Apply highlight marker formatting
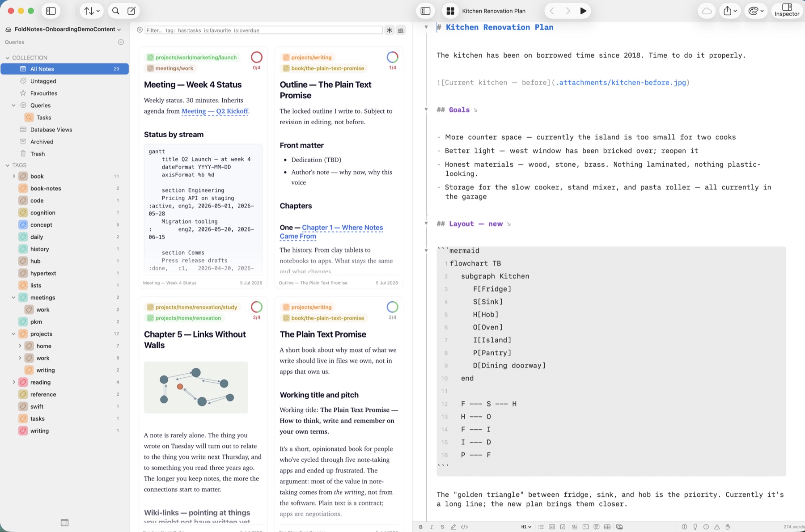The height and width of the screenshot is (532, 805). (x=453, y=527)
